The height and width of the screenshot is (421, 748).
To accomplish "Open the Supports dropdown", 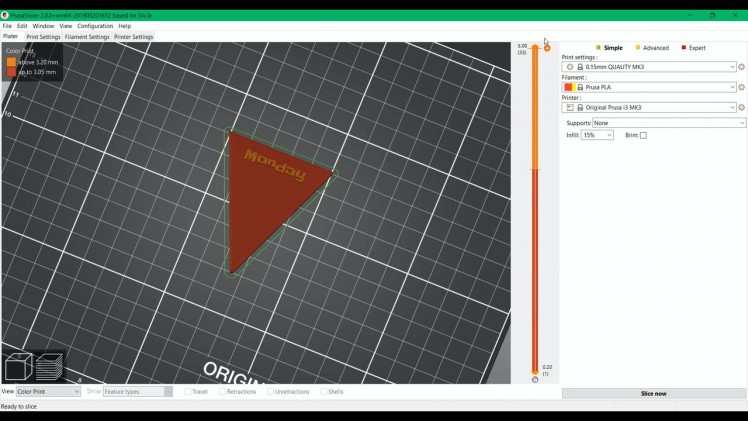I will coord(668,123).
